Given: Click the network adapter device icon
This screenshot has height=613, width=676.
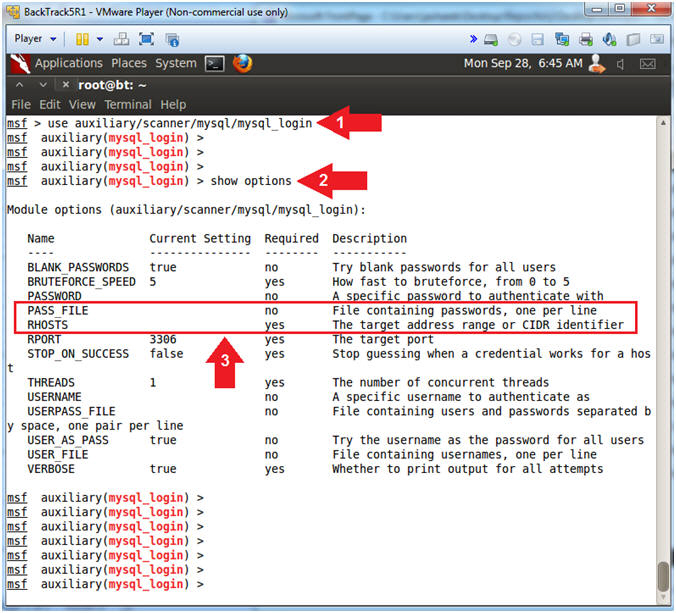Looking at the screenshot, I should point(562,40).
